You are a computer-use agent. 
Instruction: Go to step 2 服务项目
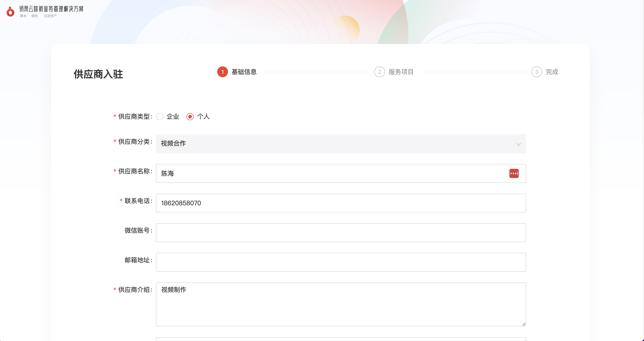pyautogui.click(x=394, y=72)
